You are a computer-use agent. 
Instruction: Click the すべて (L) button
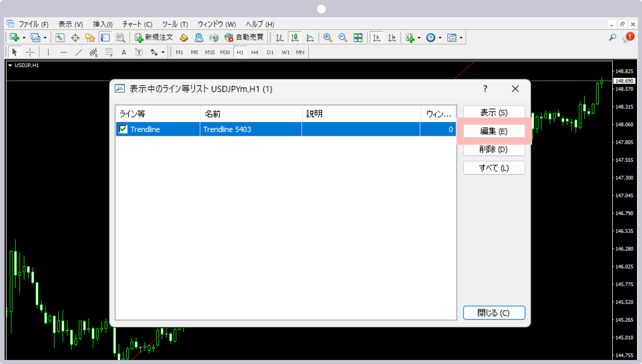494,168
